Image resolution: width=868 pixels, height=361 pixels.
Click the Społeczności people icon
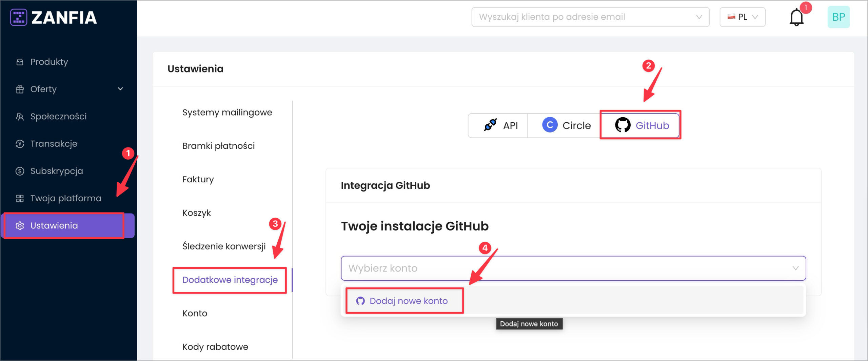click(20, 117)
